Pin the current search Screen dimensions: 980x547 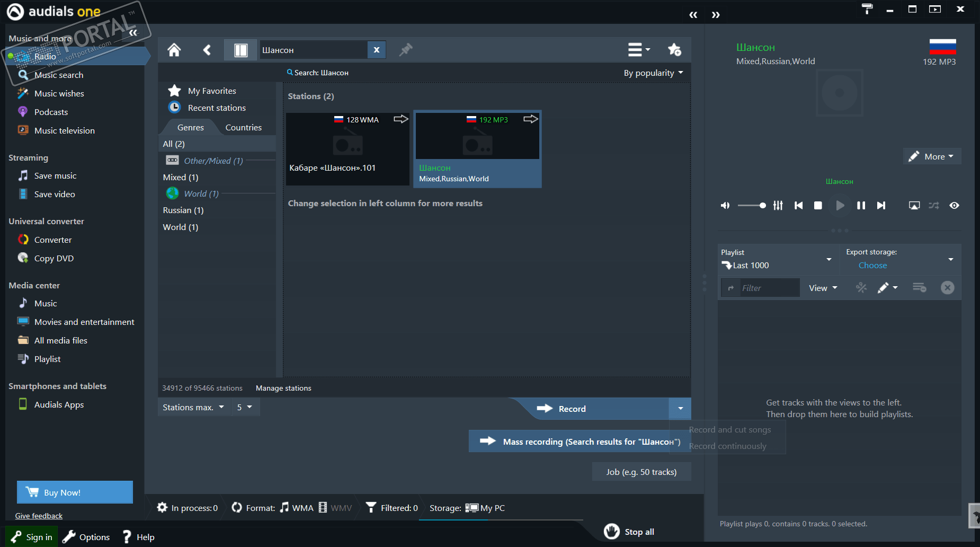pyautogui.click(x=406, y=50)
